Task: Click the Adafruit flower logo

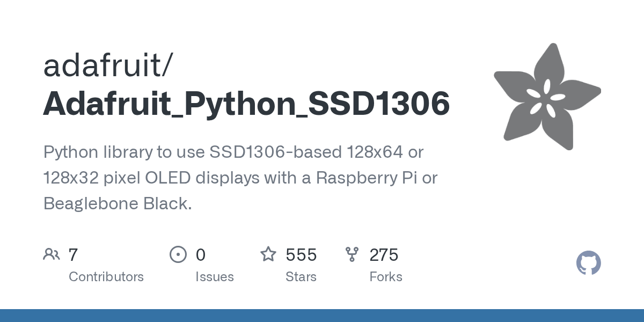Action: click(x=546, y=96)
